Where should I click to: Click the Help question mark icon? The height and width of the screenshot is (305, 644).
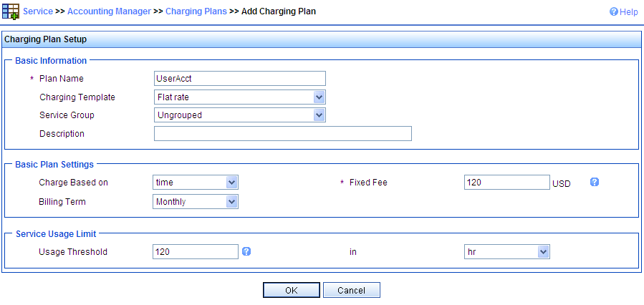pos(614,12)
